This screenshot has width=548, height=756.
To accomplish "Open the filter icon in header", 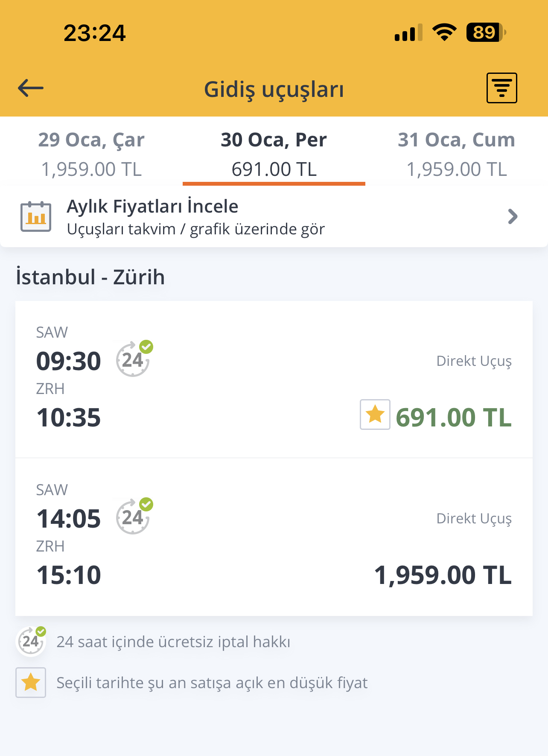I will (x=501, y=88).
